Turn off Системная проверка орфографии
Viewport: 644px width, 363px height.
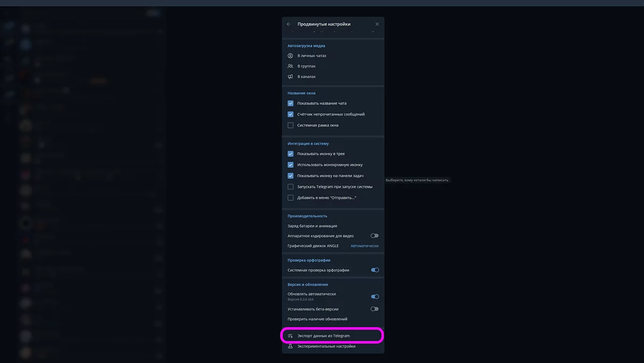[375, 271]
